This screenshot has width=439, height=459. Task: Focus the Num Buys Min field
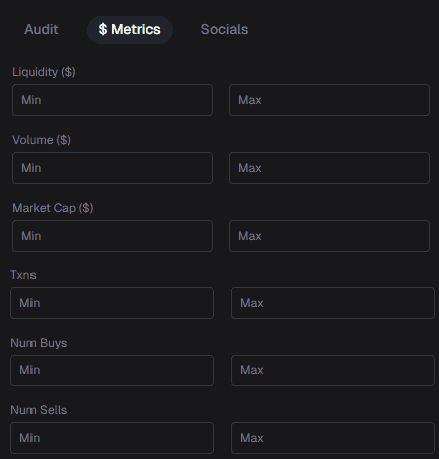coord(112,370)
